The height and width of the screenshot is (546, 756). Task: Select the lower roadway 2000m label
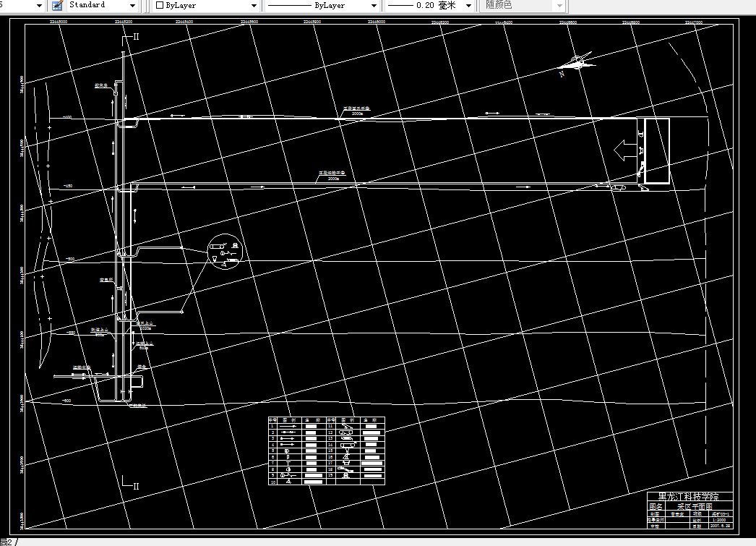(333, 179)
